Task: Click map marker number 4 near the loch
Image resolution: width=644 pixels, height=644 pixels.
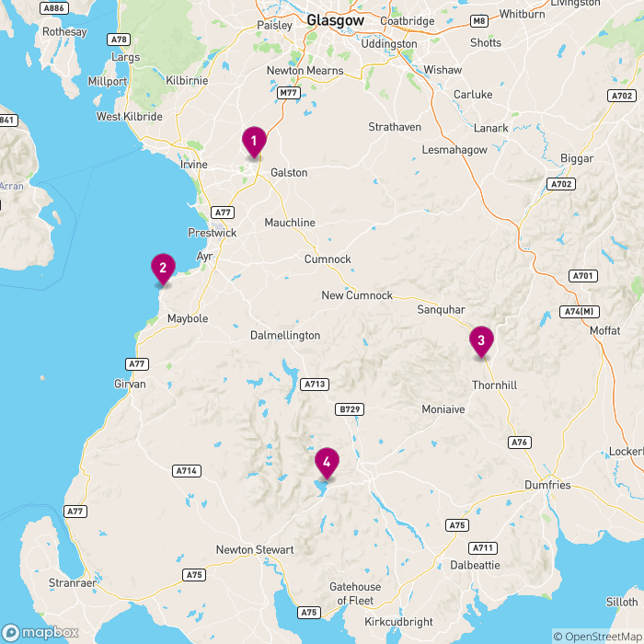Action: coord(327,464)
